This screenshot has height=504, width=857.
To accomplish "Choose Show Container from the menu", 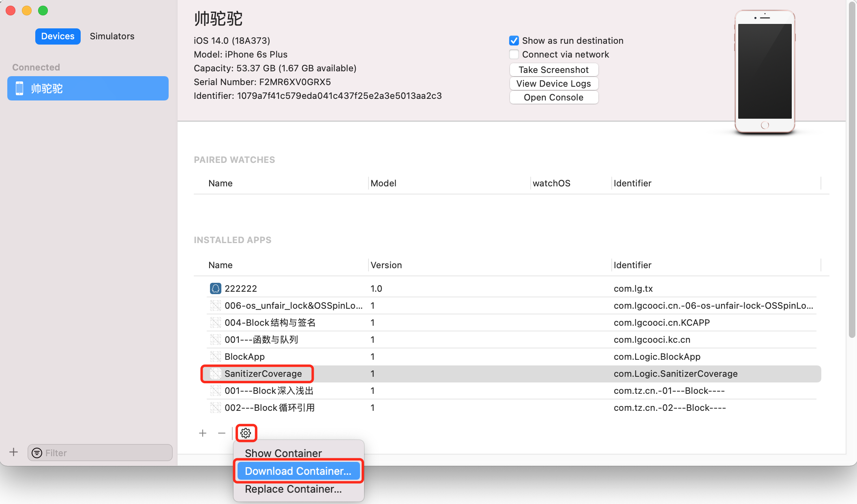I will (x=299, y=453).
